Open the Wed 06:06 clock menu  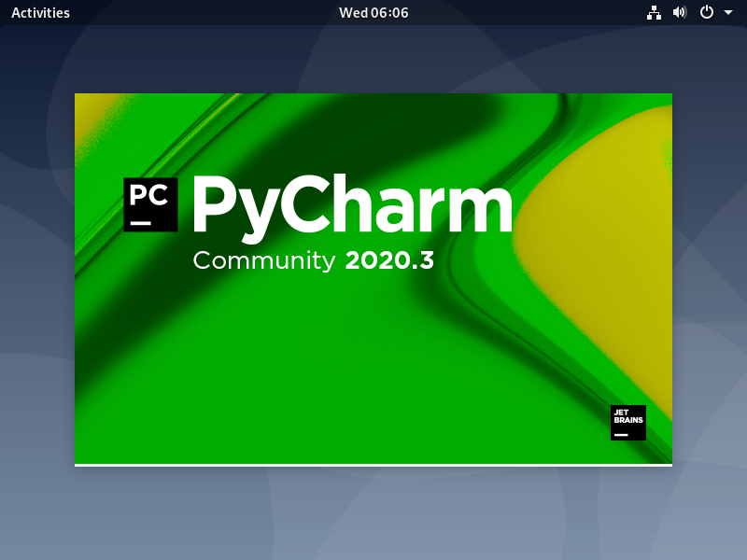[x=373, y=13]
